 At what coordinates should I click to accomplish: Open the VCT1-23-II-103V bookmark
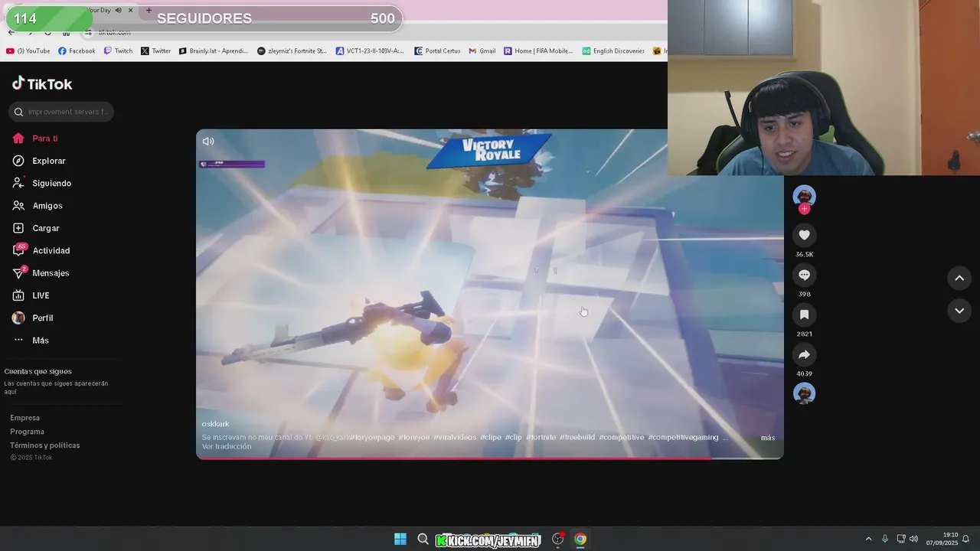click(x=370, y=51)
